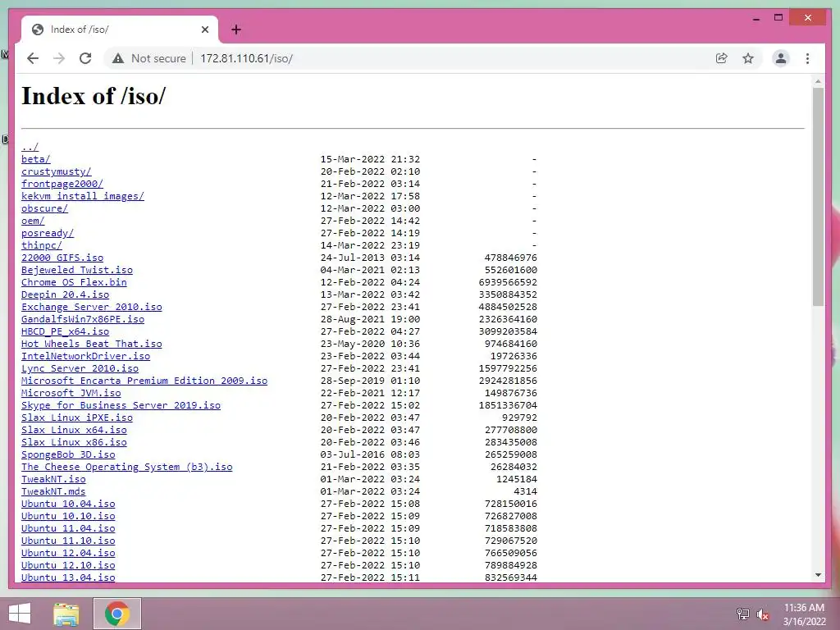Open the posready/ directory
The height and width of the screenshot is (630, 840).
(48, 233)
